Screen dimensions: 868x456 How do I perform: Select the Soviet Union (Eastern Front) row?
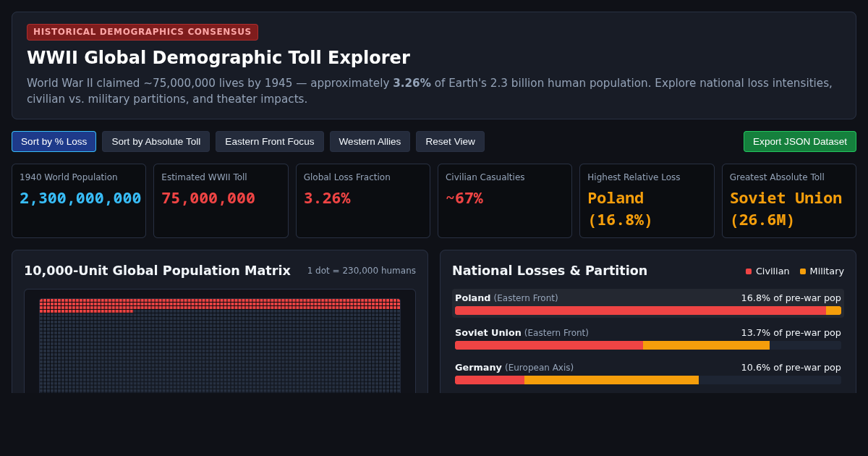point(648,338)
